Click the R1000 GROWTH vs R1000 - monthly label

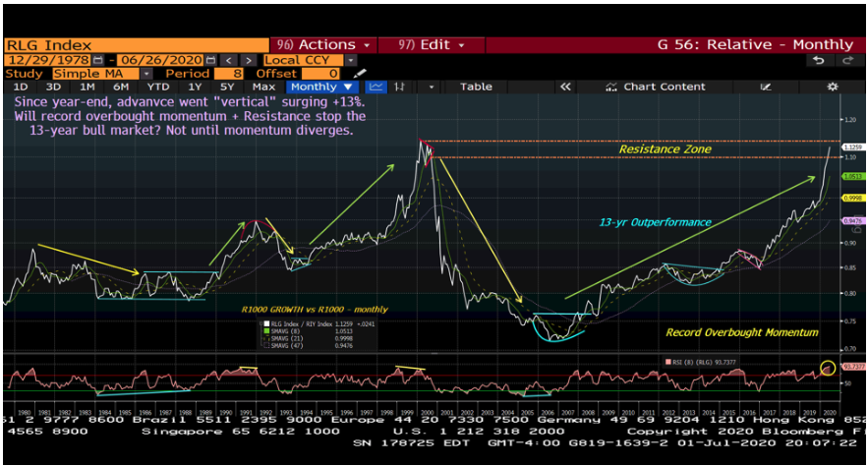[315, 310]
